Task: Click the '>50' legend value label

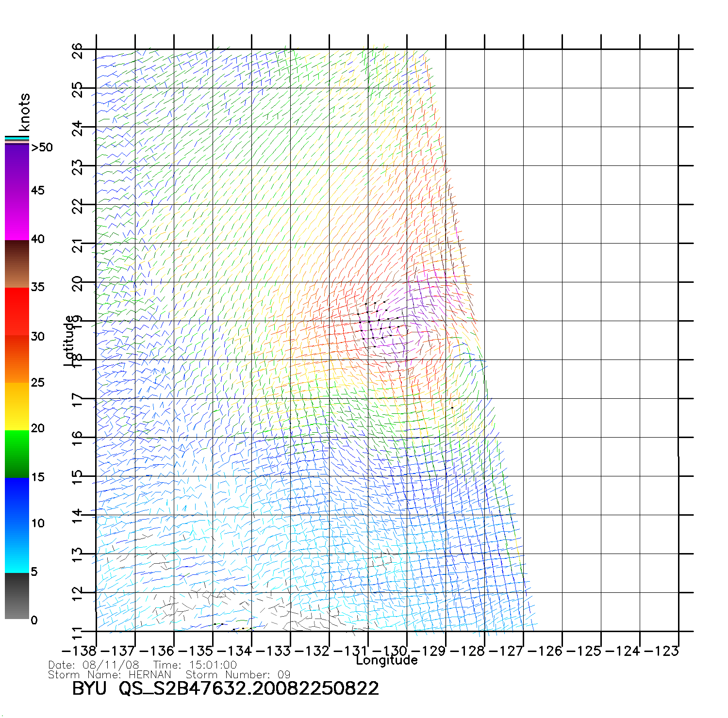Action: [x=42, y=147]
